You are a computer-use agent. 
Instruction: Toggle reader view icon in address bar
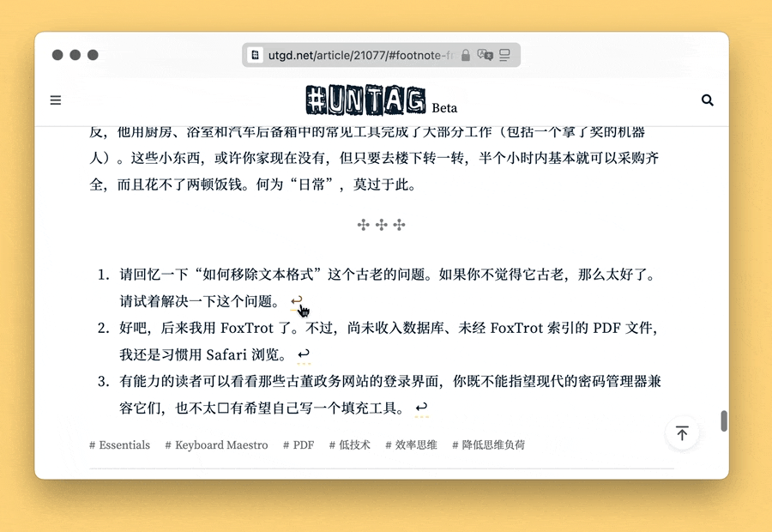[504, 55]
